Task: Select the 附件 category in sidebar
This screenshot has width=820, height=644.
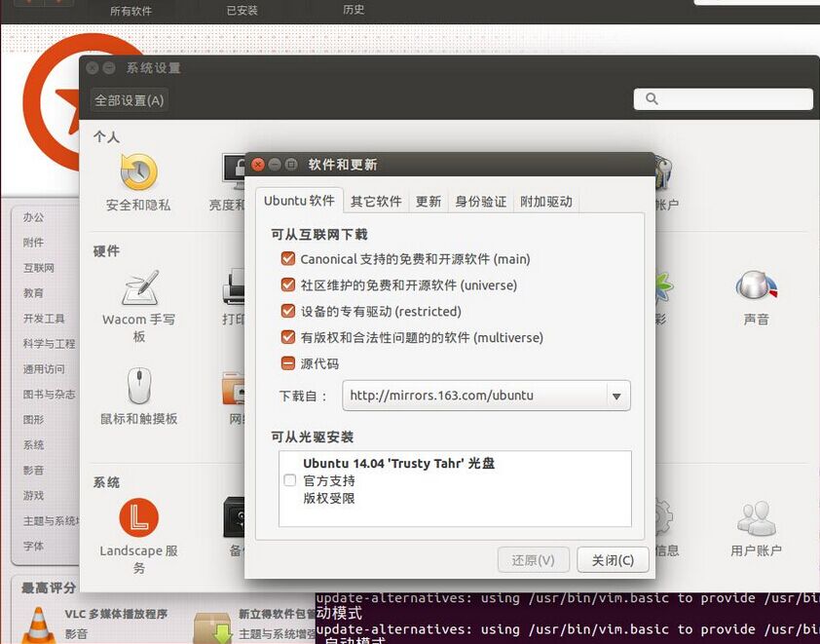Action: [33, 243]
